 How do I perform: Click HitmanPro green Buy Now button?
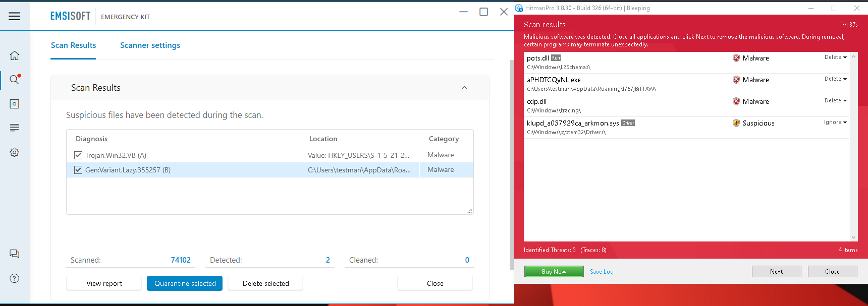click(554, 271)
